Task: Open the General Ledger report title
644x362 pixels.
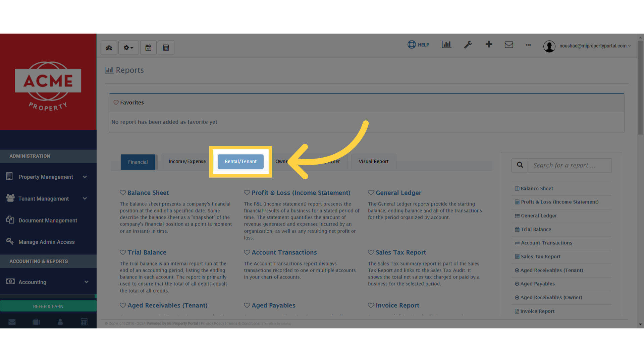Action: pyautogui.click(x=398, y=193)
